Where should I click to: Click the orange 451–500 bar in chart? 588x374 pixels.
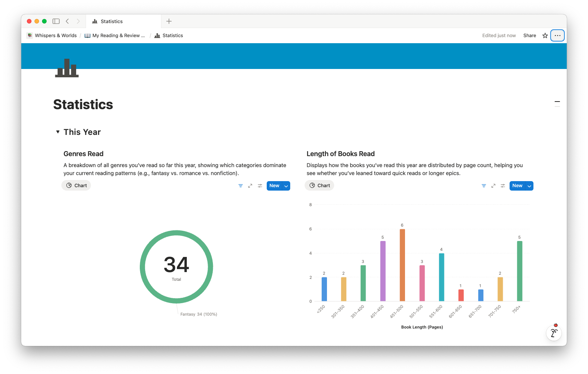(402, 265)
